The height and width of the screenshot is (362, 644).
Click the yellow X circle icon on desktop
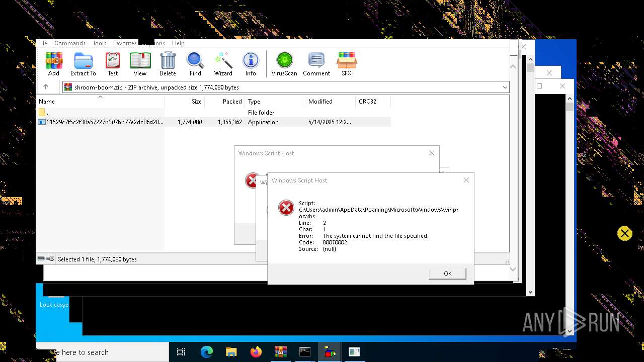tap(625, 233)
